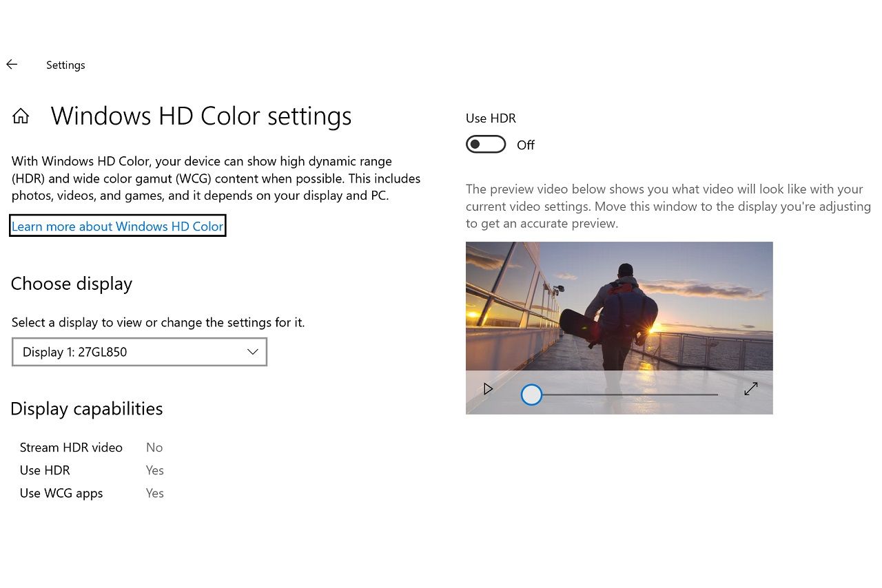
Task: Click the Display capabilities heading
Action: (x=87, y=409)
